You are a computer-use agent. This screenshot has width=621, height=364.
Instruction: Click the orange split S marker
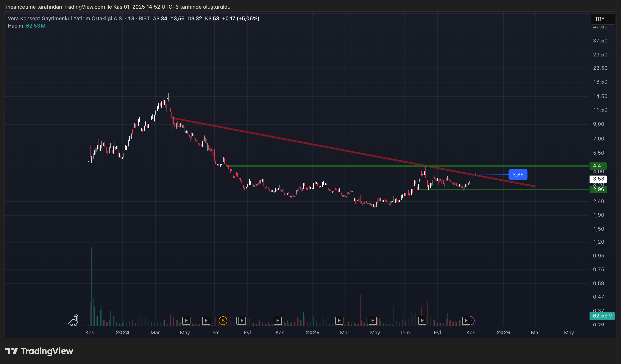(223, 321)
